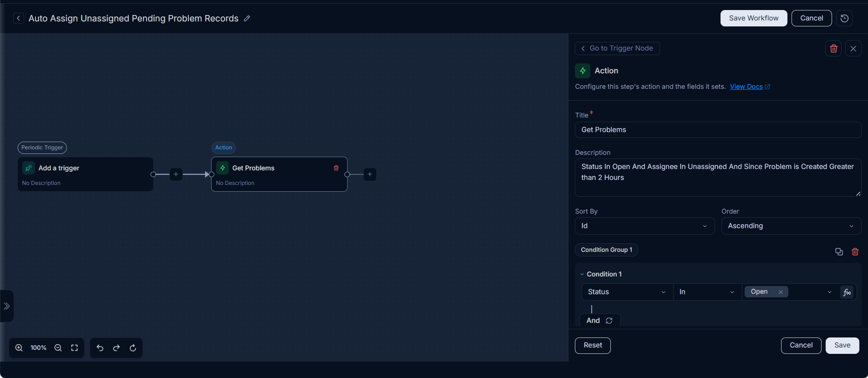Click the 100% zoom level text
This screenshot has width=868, height=378.
pyautogui.click(x=38, y=348)
